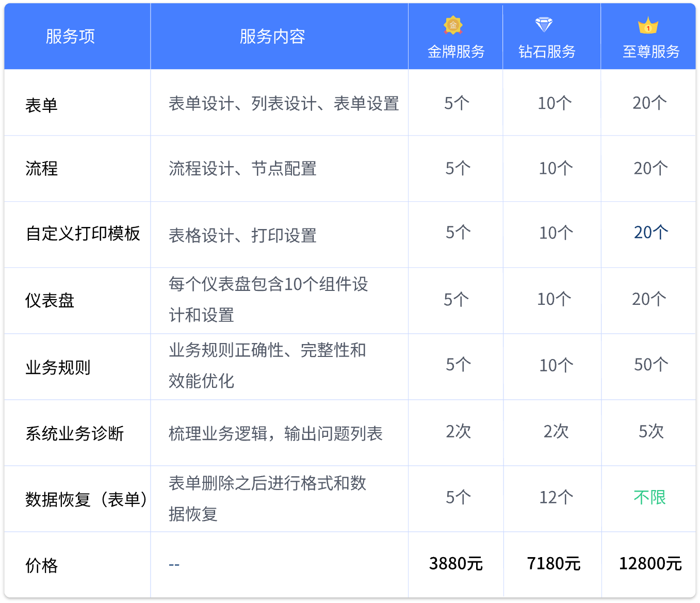Click the 12800元 price
Viewport: 700px width, 603px height.
coord(650,564)
